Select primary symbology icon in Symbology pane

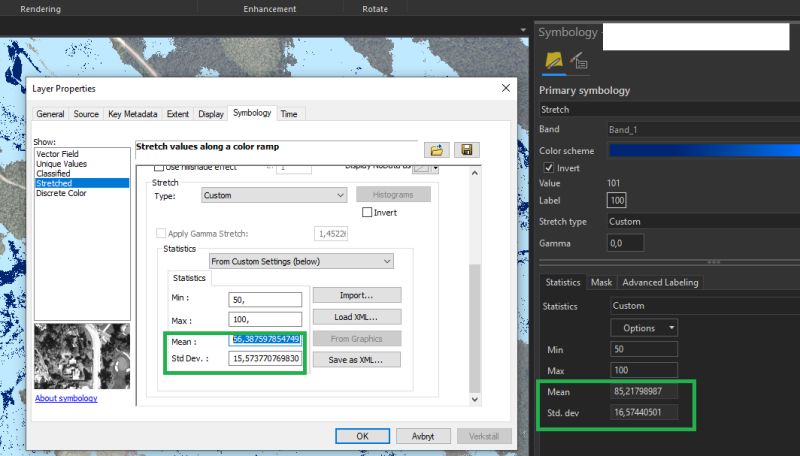[554, 61]
